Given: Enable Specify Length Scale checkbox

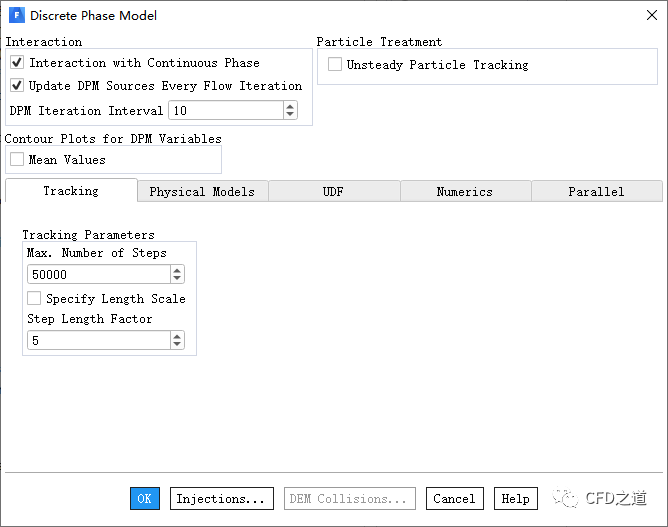Looking at the screenshot, I should click(x=34, y=298).
